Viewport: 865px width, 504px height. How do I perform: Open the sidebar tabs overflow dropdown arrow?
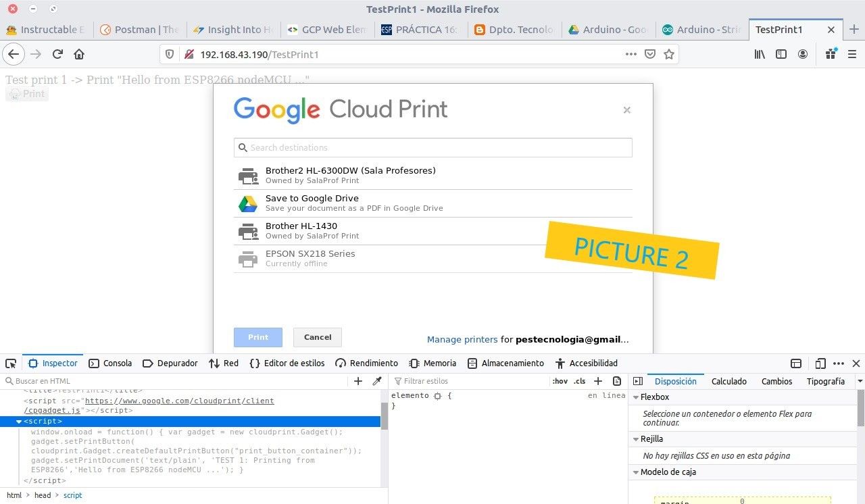point(860,381)
